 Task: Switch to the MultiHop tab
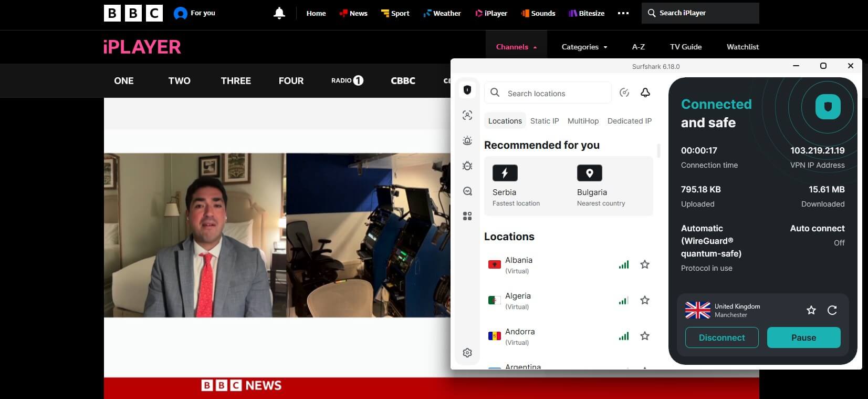pos(583,121)
